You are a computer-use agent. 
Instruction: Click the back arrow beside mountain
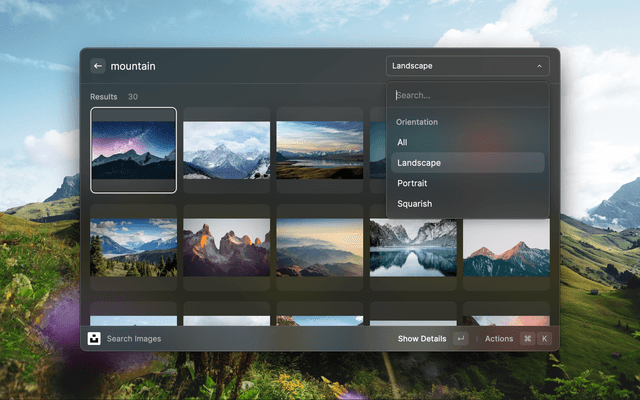point(98,66)
